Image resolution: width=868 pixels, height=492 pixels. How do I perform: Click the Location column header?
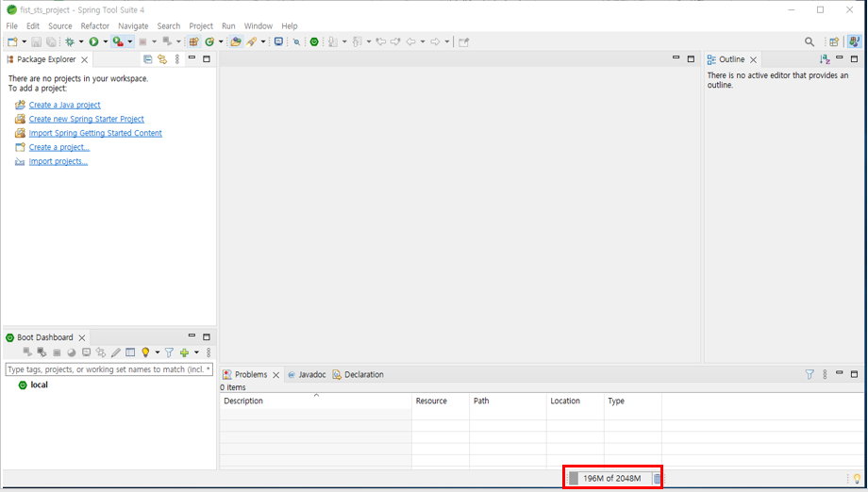(x=576, y=401)
